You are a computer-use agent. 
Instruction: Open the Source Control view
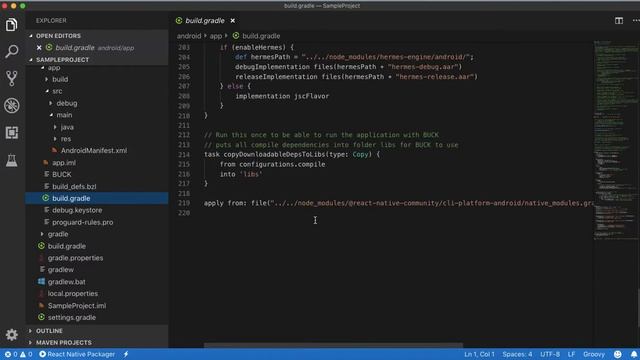[x=11, y=78]
